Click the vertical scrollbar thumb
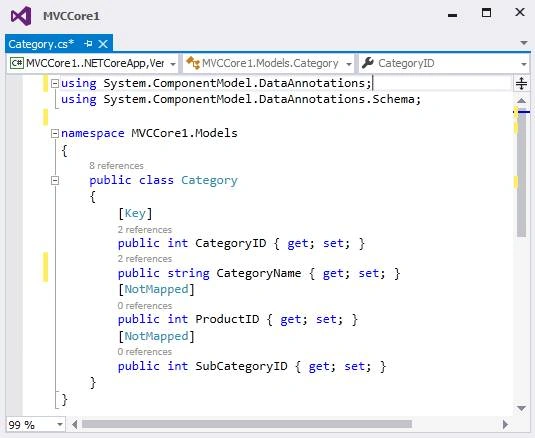The height and width of the screenshot is (438, 535). coord(521,174)
